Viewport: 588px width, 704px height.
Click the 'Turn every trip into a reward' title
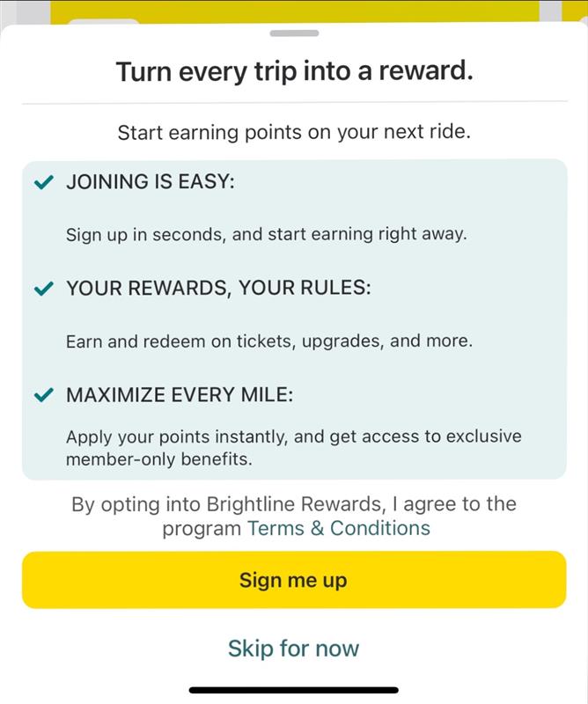[x=294, y=71]
